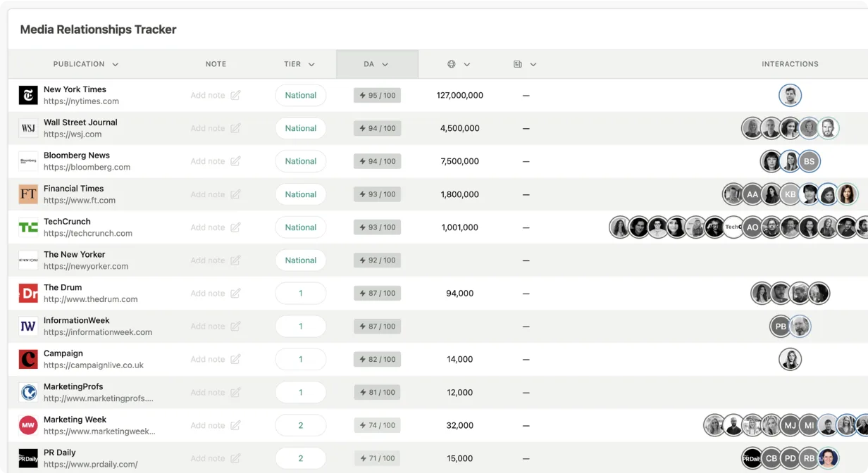Click the Bloomberg News logo icon
The width and height of the screenshot is (868, 473).
(28, 161)
